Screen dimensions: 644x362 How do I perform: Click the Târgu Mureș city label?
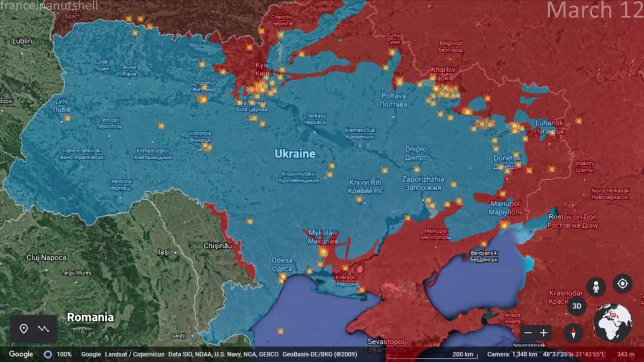tap(76, 273)
